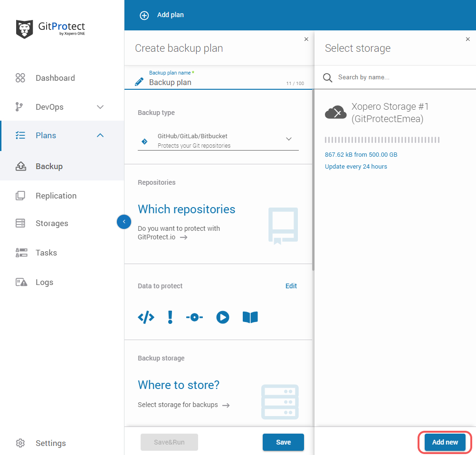Select the wiki open book icon
Screen dimensions: 476x455
(250, 317)
